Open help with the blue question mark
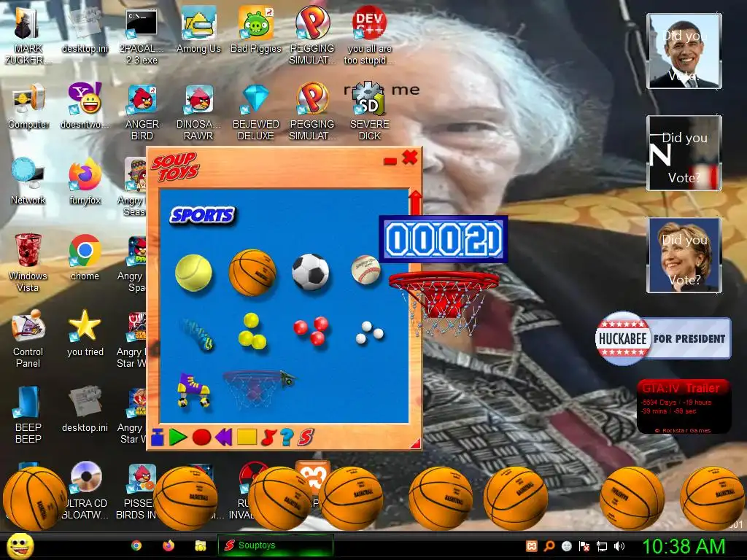The height and width of the screenshot is (560, 747). coord(286,437)
